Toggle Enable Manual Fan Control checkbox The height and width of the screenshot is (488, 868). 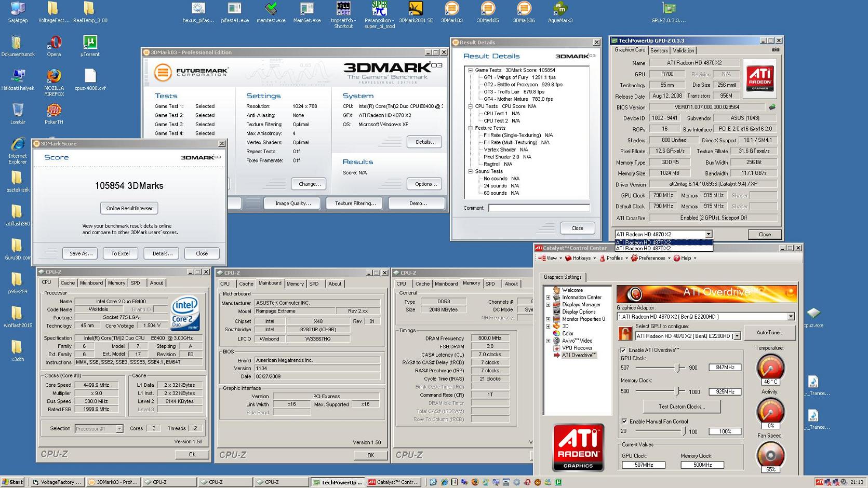pos(624,421)
